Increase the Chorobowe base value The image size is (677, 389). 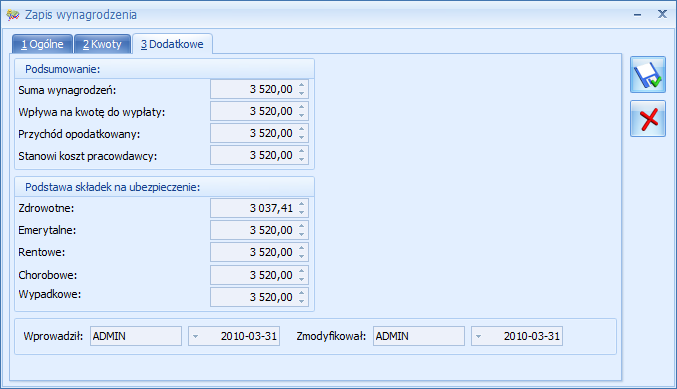coord(301,271)
